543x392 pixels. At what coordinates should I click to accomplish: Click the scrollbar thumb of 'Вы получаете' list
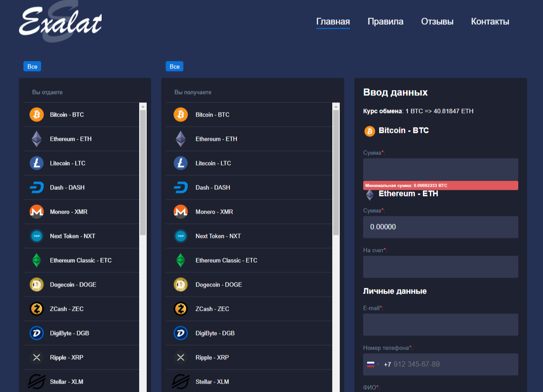click(x=336, y=172)
